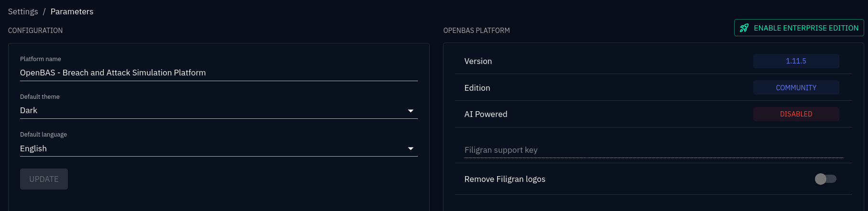This screenshot has width=868, height=211.
Task: Go to Settings in the breadcrumb
Action: (23, 11)
